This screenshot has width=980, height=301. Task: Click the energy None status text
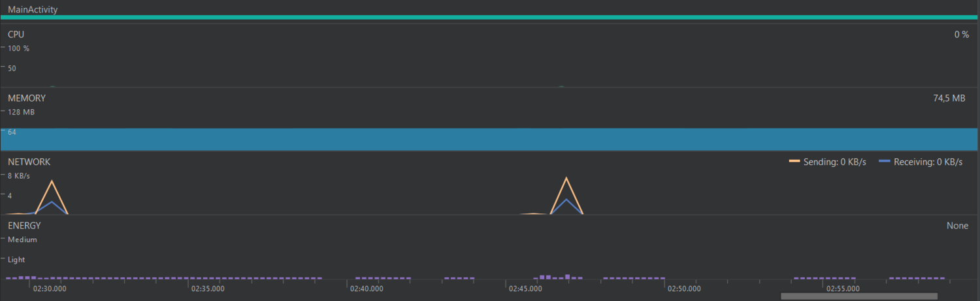(957, 226)
